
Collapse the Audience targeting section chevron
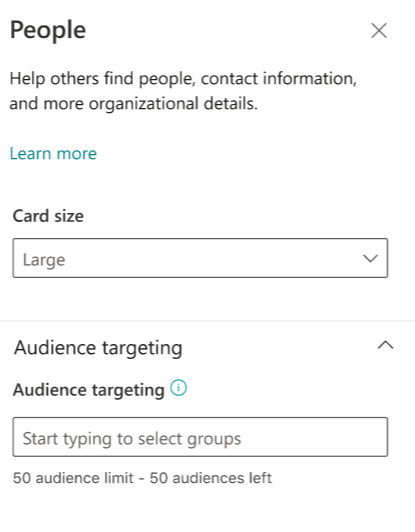tap(385, 345)
